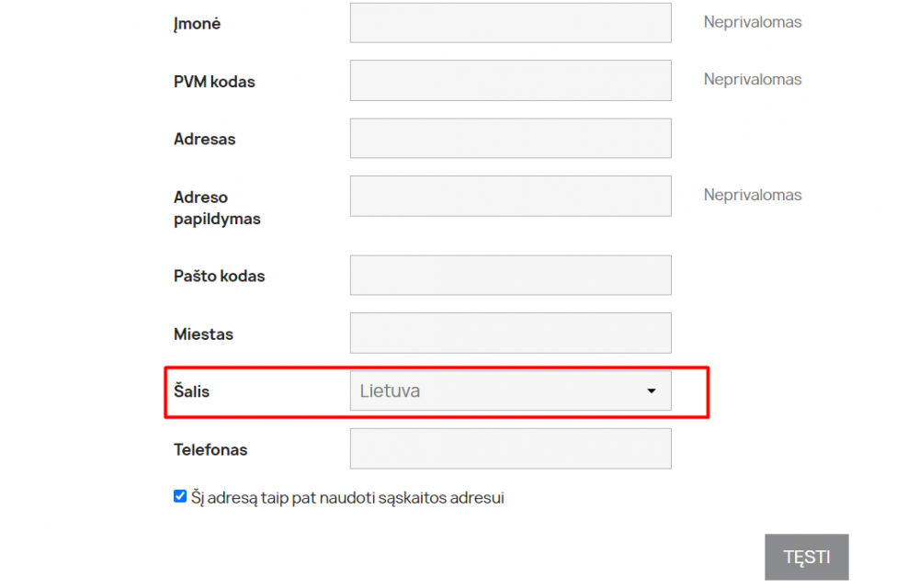The image size is (919, 588).
Task: Focus the PVM kodas input box
Action: (x=510, y=81)
